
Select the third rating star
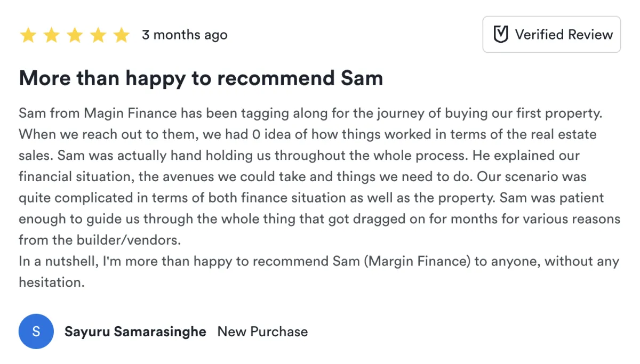[75, 35]
